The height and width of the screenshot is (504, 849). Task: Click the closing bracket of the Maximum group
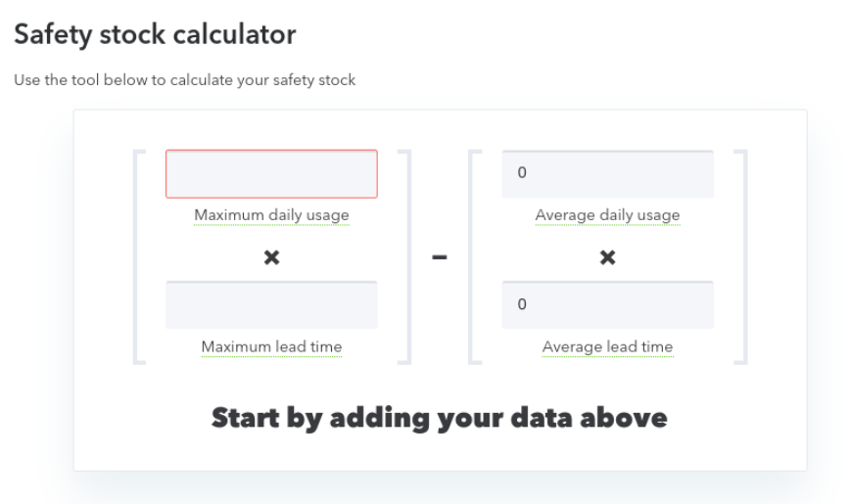(405, 257)
